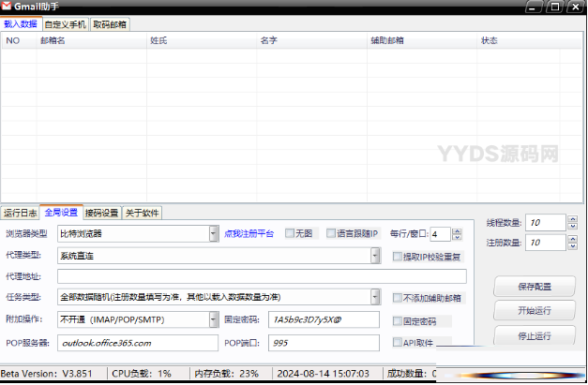Maximize the Gmail助手 window
The width and height of the screenshot is (588, 385).
tap(554, 7)
